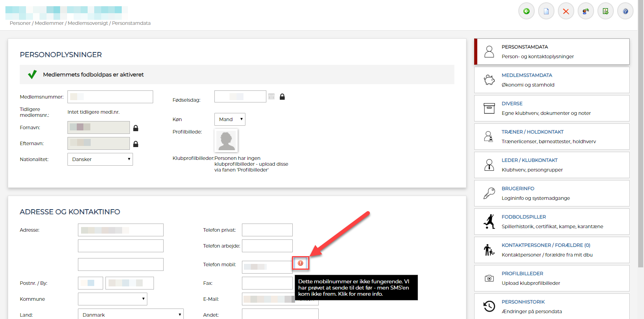The image size is (644, 319).
Task: Click the black 'Dette mobilnummer er ikke fungerende' tooltip
Action: coord(356,288)
